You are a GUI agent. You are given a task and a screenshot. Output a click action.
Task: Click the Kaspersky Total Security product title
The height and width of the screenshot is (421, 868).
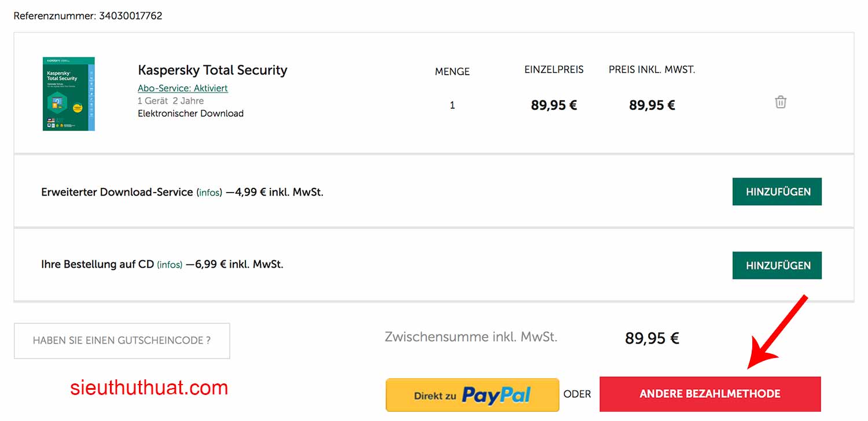(212, 70)
